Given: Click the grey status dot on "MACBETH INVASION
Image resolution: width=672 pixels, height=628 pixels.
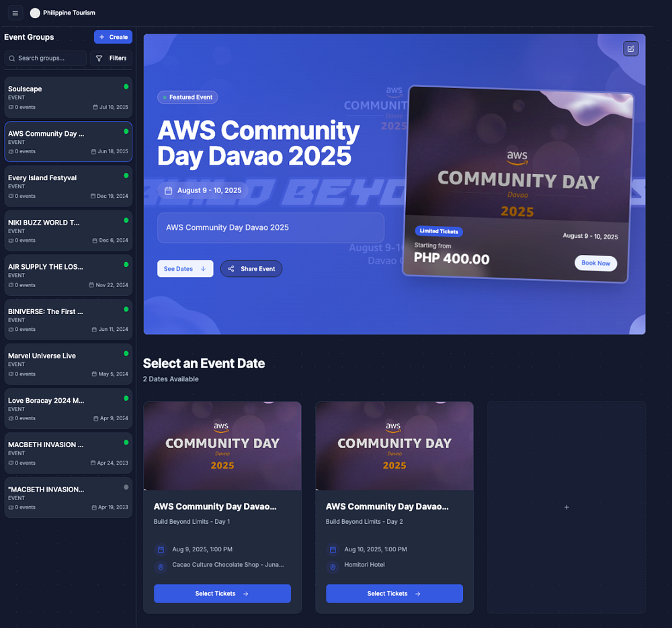Looking at the screenshot, I should pyautogui.click(x=126, y=487).
